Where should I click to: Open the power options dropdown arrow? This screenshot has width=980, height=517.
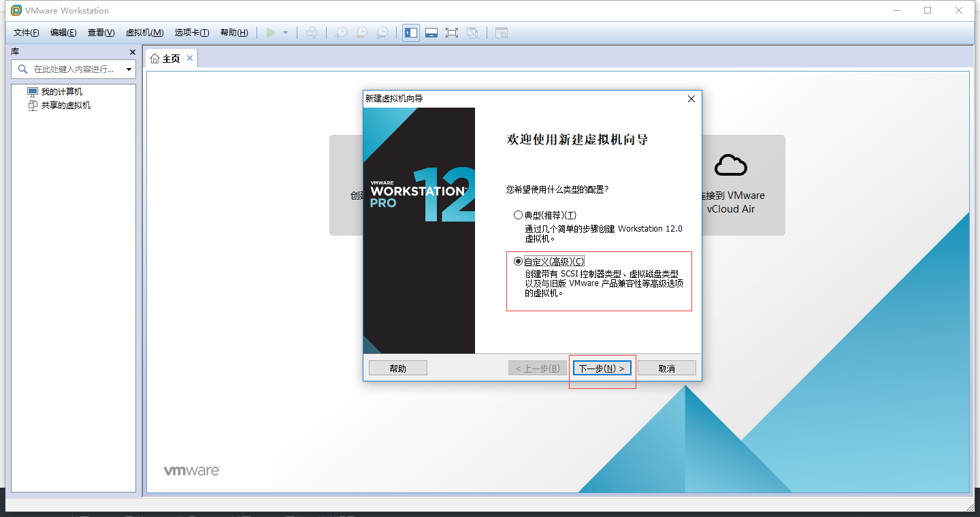tap(286, 33)
